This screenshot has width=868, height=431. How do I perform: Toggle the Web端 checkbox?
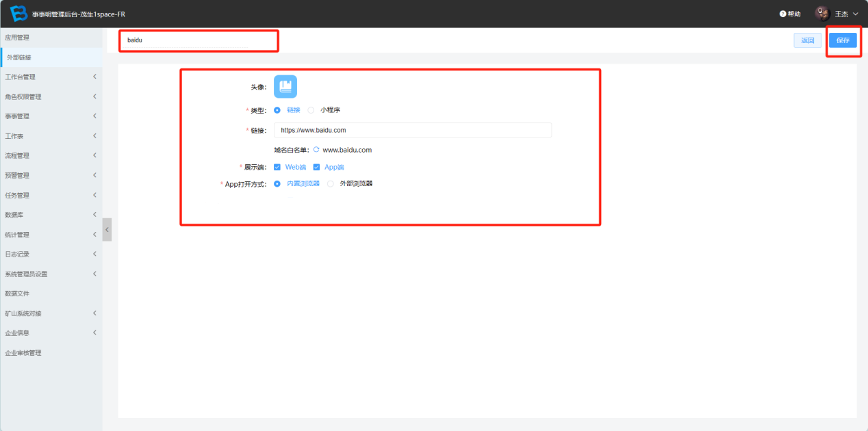coord(277,167)
